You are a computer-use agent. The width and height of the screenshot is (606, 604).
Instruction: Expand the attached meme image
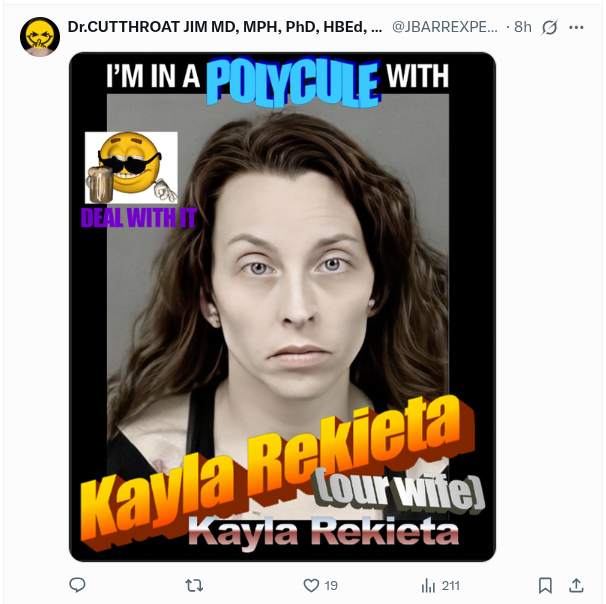(x=283, y=307)
